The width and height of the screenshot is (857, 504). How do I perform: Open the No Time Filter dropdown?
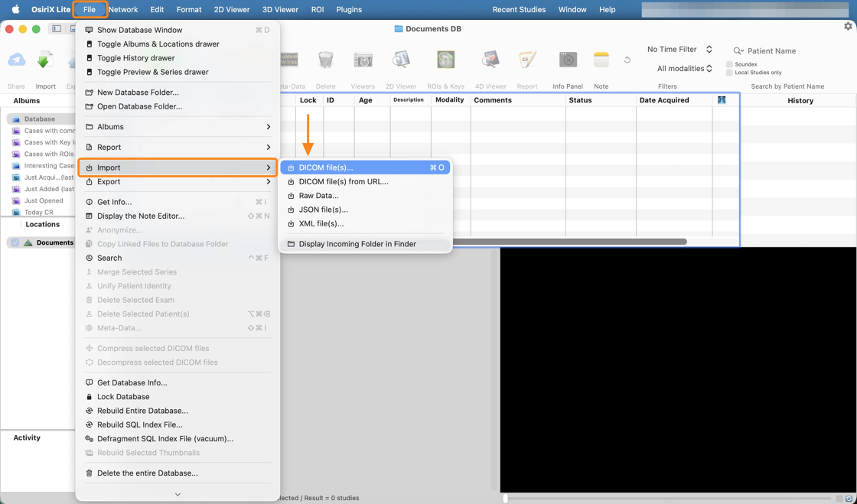679,49
